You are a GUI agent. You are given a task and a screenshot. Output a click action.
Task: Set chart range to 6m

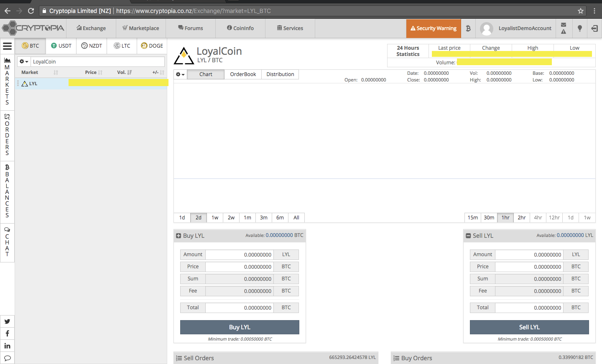click(x=280, y=218)
